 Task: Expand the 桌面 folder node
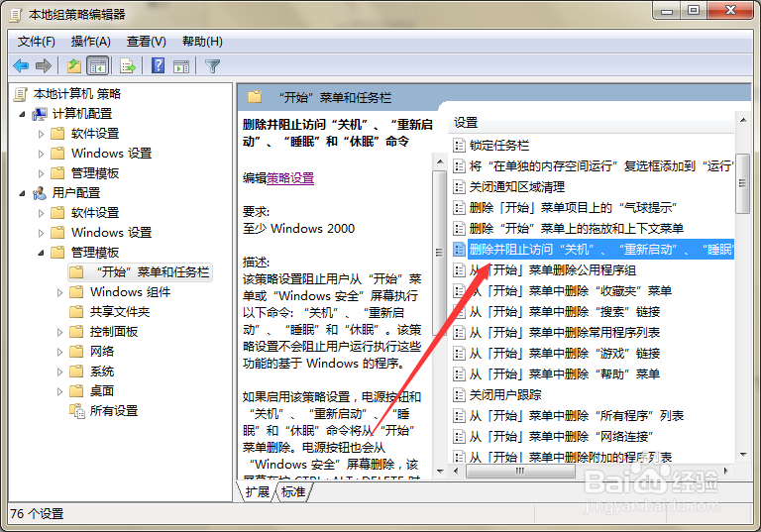click(x=59, y=391)
